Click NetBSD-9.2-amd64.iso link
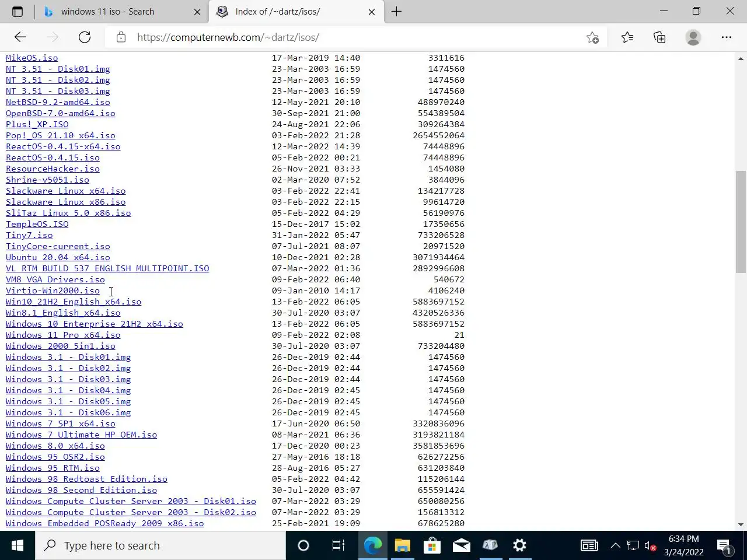 click(58, 102)
